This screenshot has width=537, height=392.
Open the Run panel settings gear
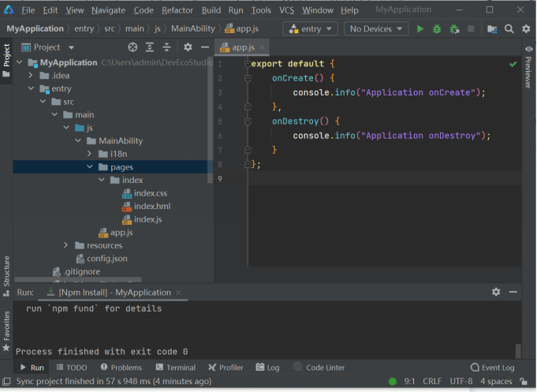pos(496,292)
